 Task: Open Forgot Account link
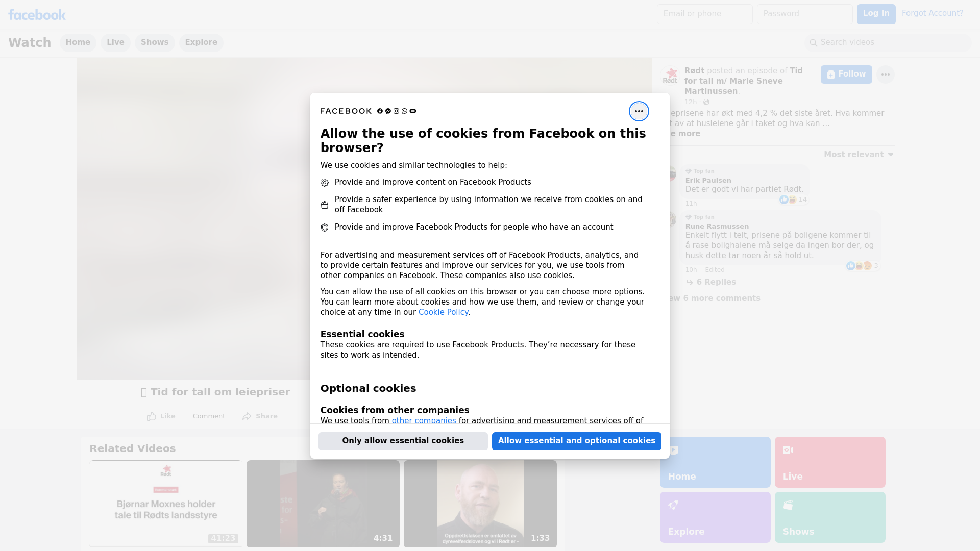coord(932,14)
